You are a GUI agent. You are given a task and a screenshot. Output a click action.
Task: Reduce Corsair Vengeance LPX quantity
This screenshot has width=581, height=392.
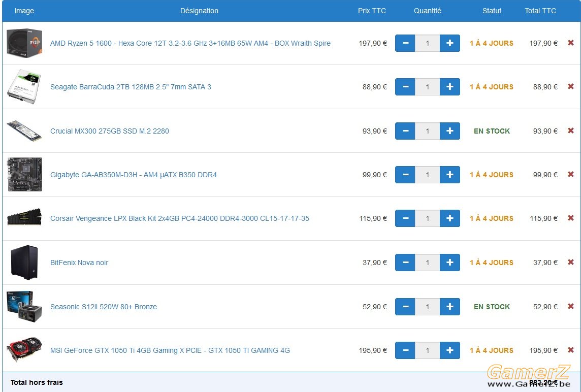coord(405,218)
